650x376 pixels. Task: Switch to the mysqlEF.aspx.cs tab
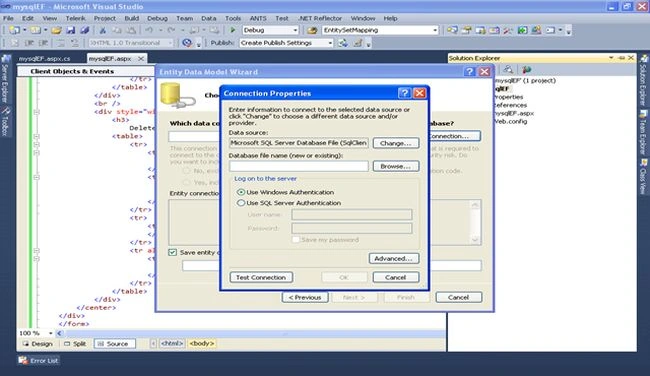click(x=44, y=58)
